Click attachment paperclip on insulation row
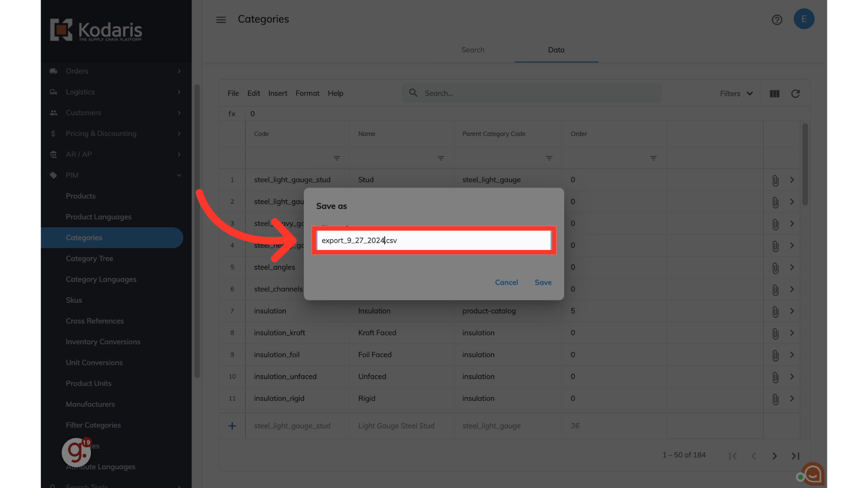The width and height of the screenshot is (868, 488). point(775,311)
